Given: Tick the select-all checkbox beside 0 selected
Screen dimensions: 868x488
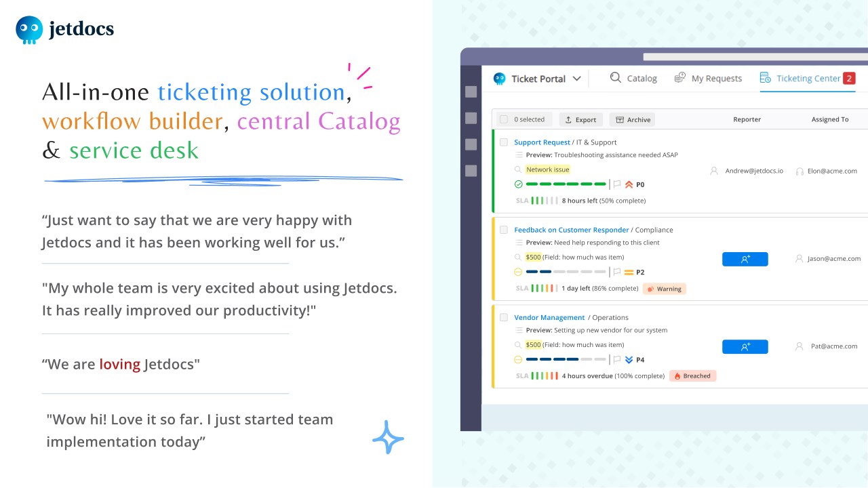Looking at the screenshot, I should [504, 119].
